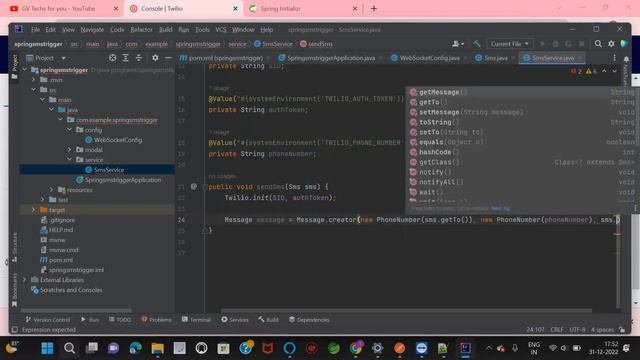Expand the resources folder

click(51, 190)
